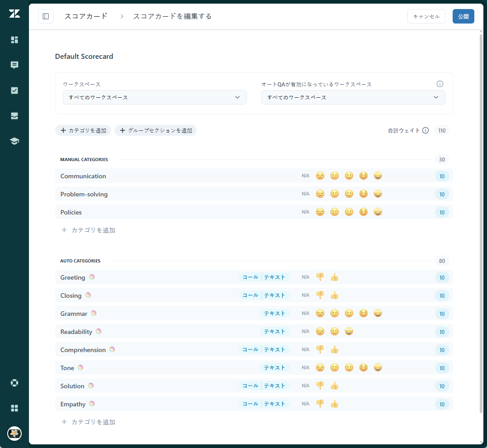Select thumbs up in Comprehension row
The width and height of the screenshot is (487, 448).
point(335,350)
